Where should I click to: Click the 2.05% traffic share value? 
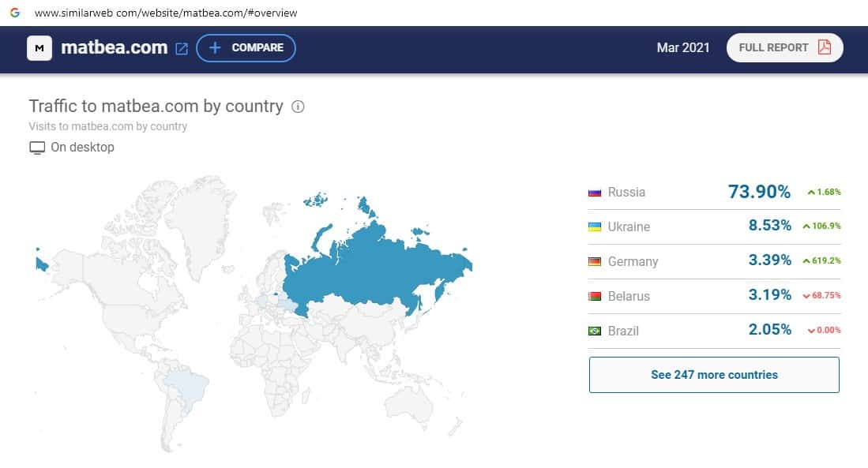(769, 329)
